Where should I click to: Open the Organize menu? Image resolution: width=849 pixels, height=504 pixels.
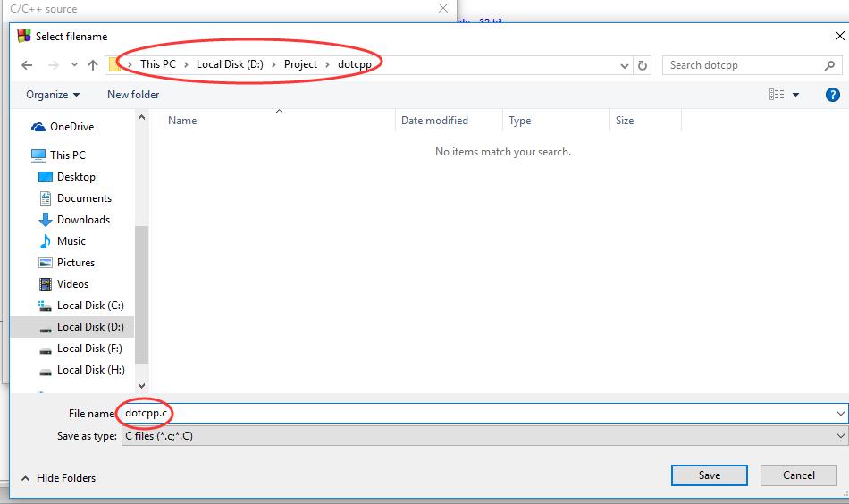pos(53,95)
